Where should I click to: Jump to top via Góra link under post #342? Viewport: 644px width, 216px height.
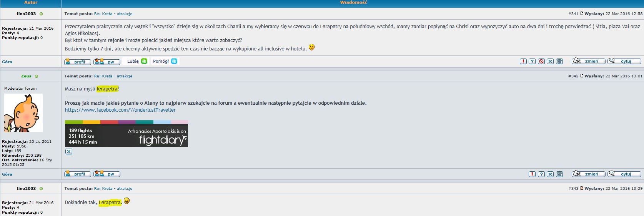tap(7, 174)
